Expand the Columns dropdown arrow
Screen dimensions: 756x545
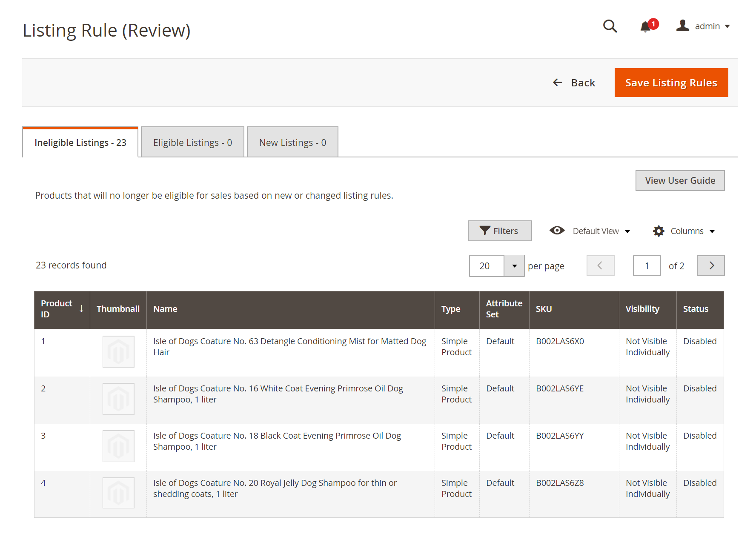[x=712, y=231]
